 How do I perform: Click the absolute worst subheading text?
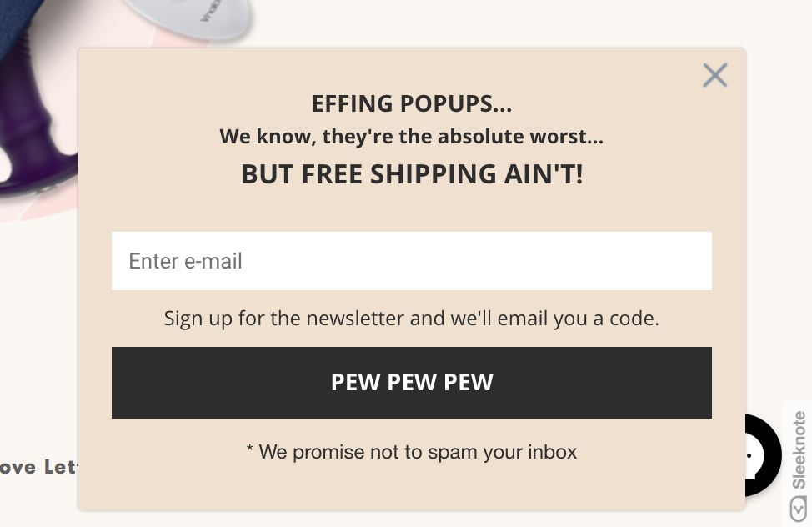(x=412, y=137)
